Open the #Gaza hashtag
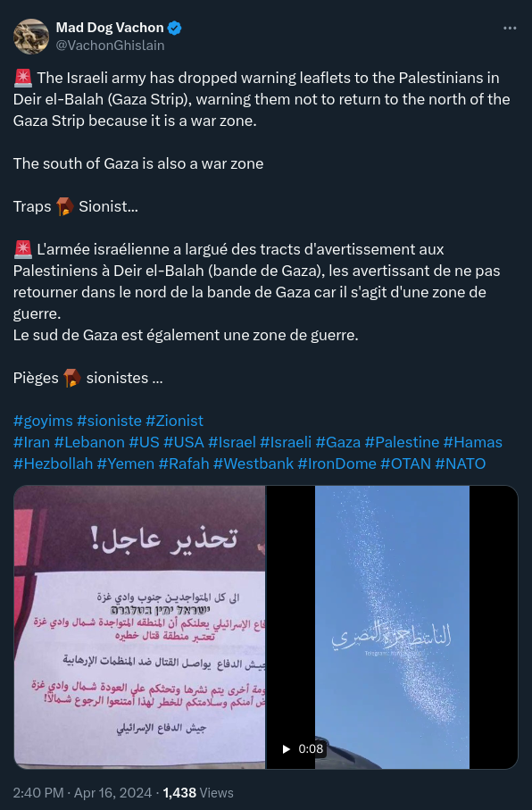The image size is (532, 810). [x=337, y=442]
